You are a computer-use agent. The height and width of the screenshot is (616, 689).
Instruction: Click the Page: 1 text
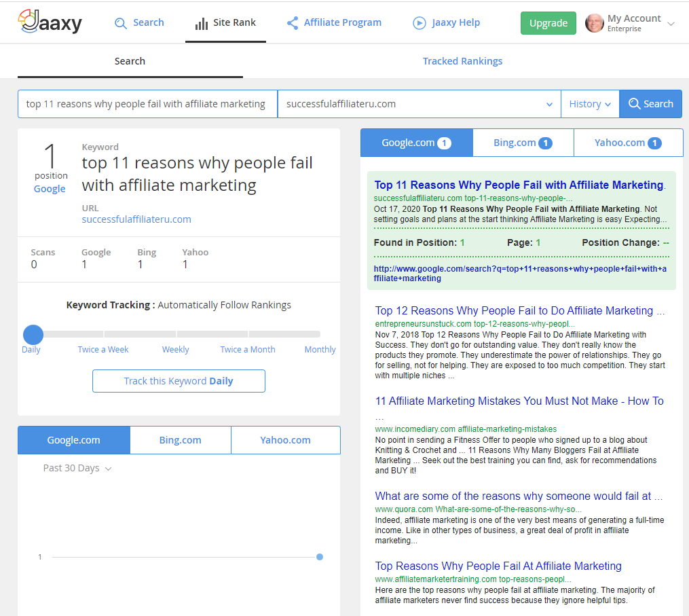point(523,242)
